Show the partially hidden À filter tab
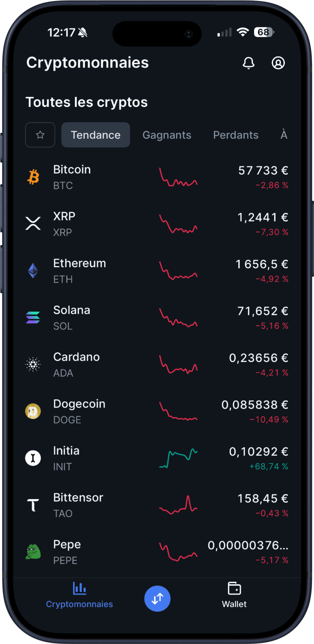This screenshot has height=644, width=314. point(284,135)
